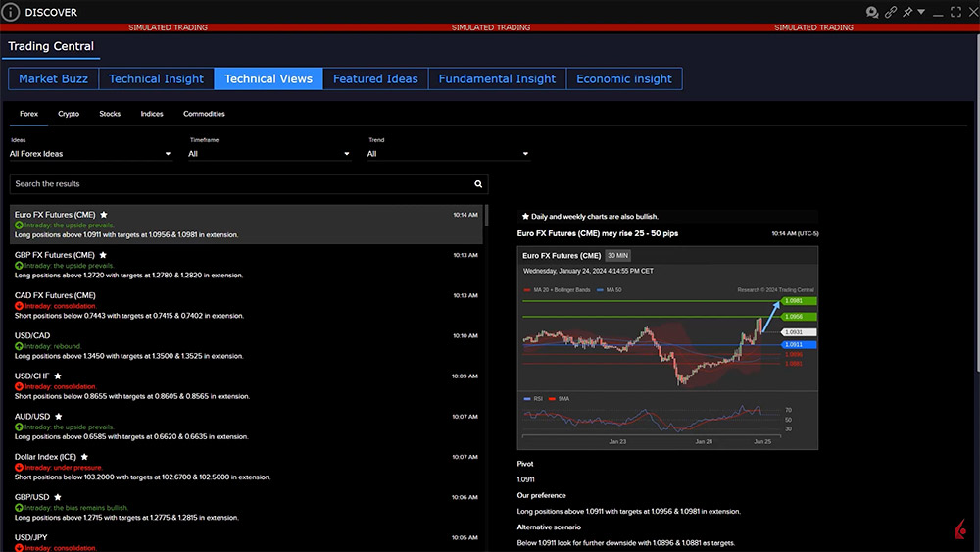
Task: Open the USD/CHF idea row
Action: click(x=246, y=385)
